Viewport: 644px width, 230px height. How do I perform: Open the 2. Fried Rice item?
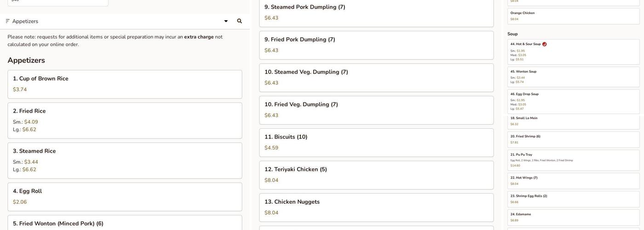[125, 121]
